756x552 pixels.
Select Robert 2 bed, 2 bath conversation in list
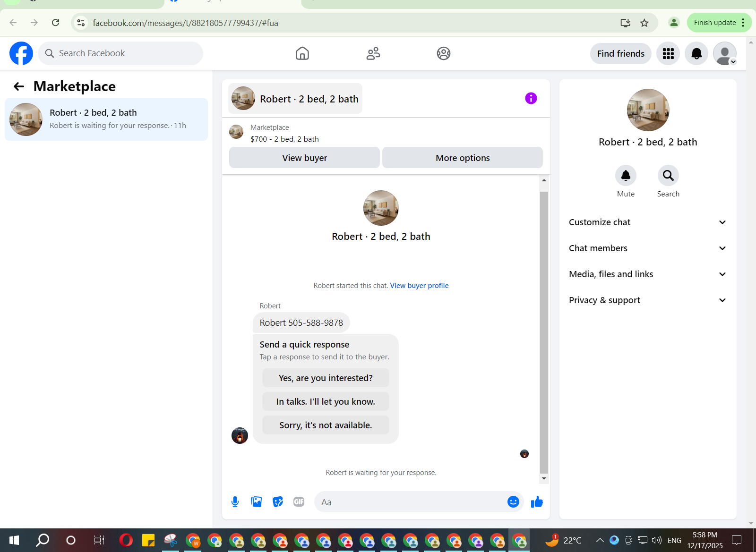106,119
